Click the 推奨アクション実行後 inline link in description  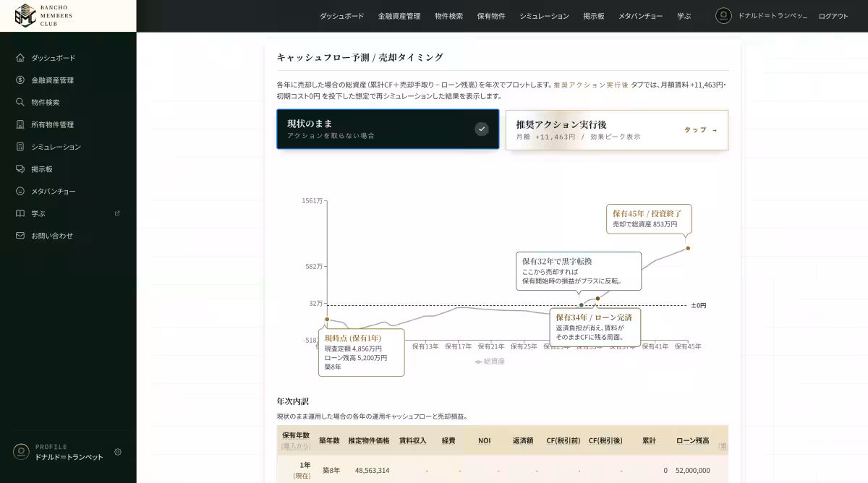[x=591, y=85]
